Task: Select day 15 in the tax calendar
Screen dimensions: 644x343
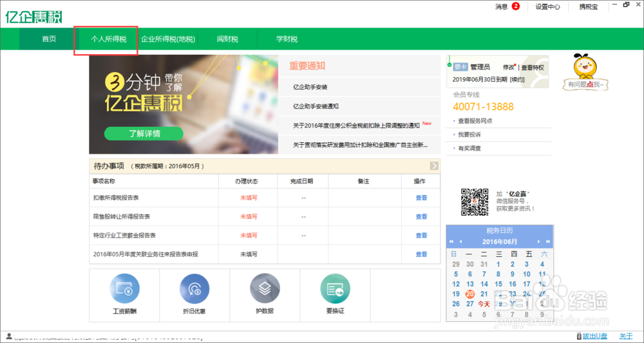Action: [x=498, y=284]
